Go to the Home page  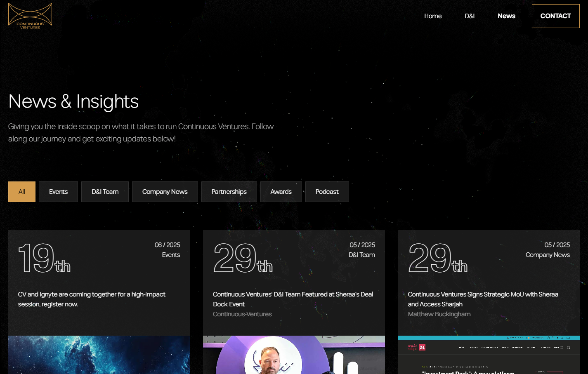tap(433, 16)
